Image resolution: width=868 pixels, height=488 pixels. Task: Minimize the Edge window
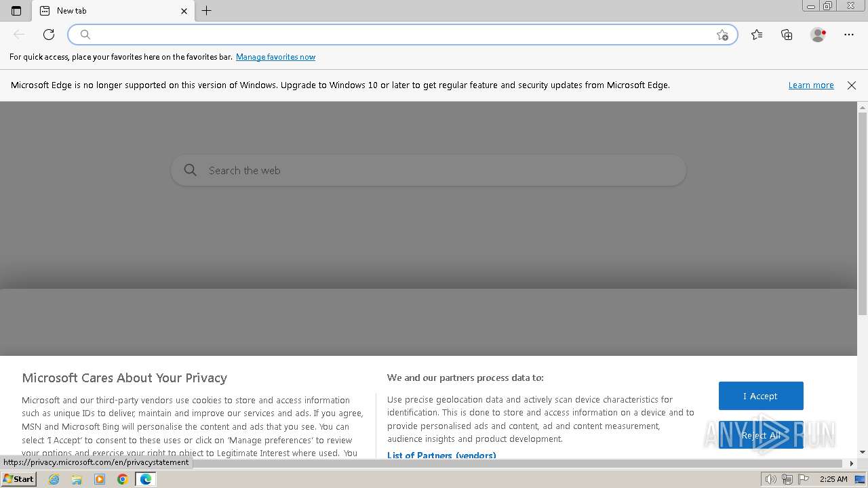click(x=811, y=6)
